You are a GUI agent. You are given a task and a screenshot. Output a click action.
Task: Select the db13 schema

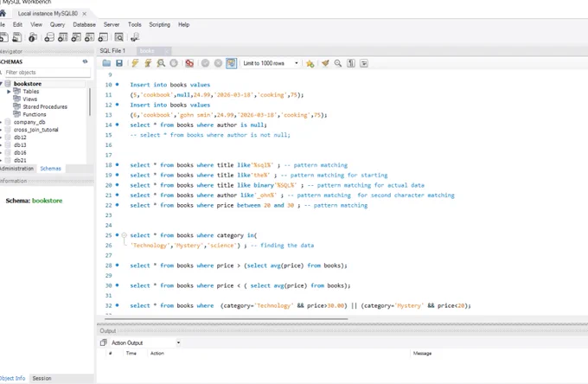[20, 144]
